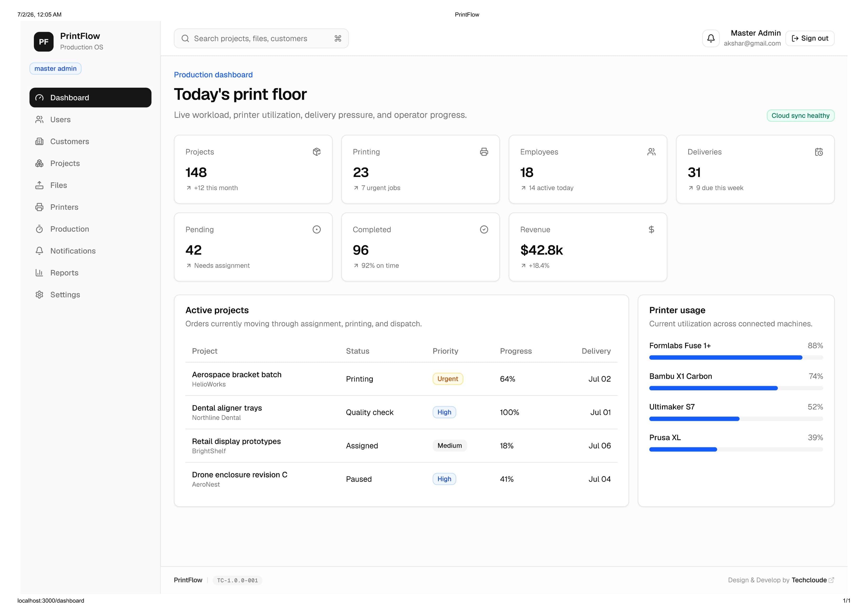Click the TC-1.0.0-001 version tag
Image resolution: width=868 pixels, height=614 pixels.
[x=238, y=581]
